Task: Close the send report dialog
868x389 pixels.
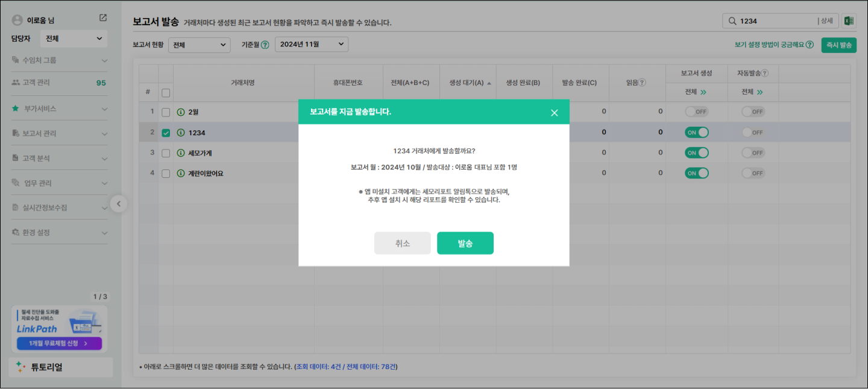Action: pyautogui.click(x=554, y=113)
